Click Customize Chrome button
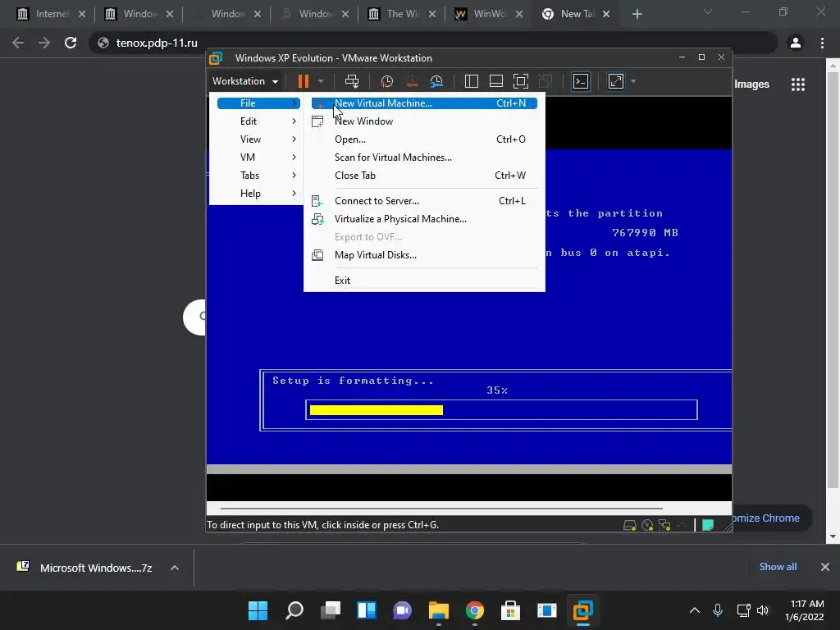This screenshot has height=630, width=840. pos(772,518)
